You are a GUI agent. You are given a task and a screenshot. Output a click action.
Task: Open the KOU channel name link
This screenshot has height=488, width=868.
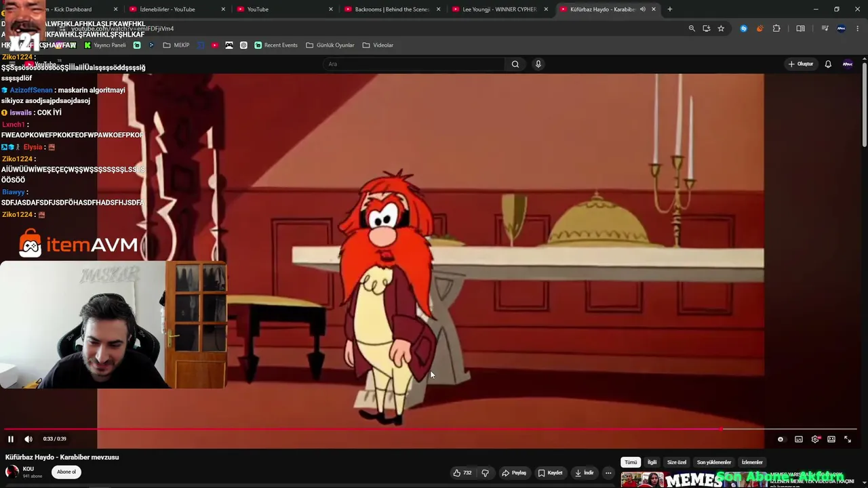click(28, 469)
